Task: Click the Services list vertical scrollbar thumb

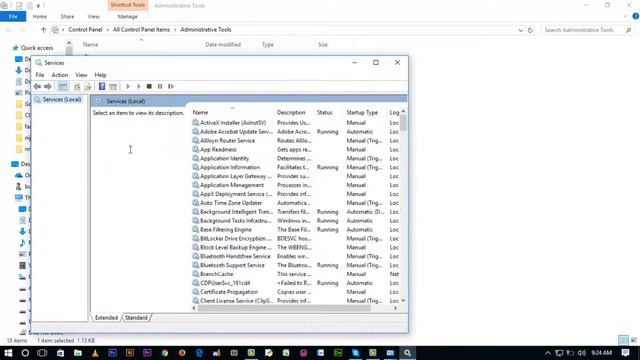Action: click(x=403, y=123)
